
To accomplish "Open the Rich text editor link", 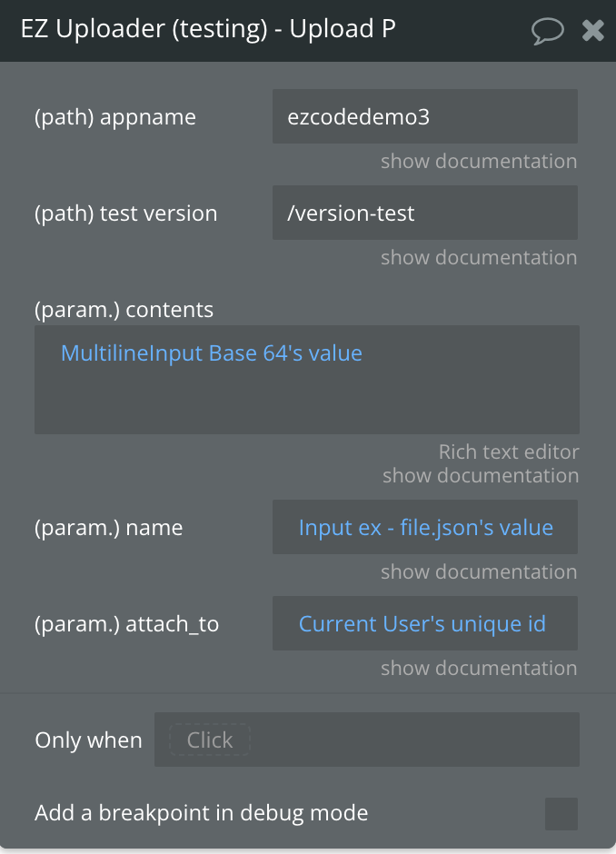I will pyautogui.click(x=509, y=452).
